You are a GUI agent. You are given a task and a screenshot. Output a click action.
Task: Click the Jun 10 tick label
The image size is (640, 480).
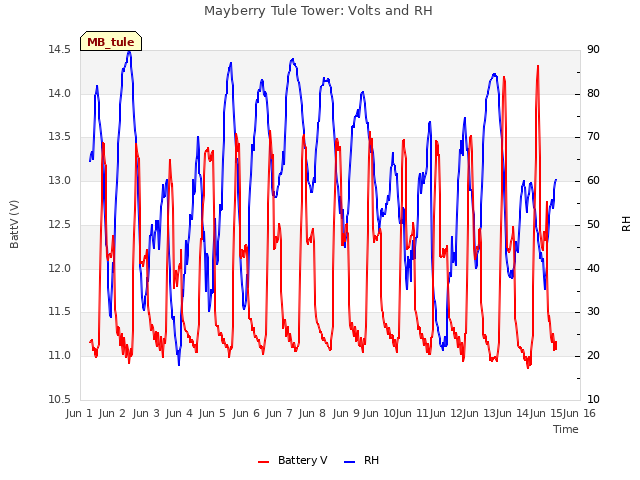379,413
